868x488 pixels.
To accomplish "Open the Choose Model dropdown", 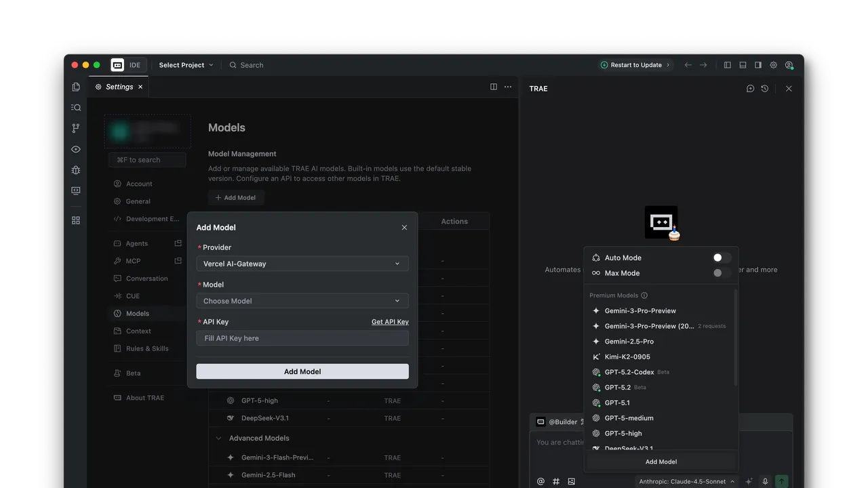I will 302,301.
